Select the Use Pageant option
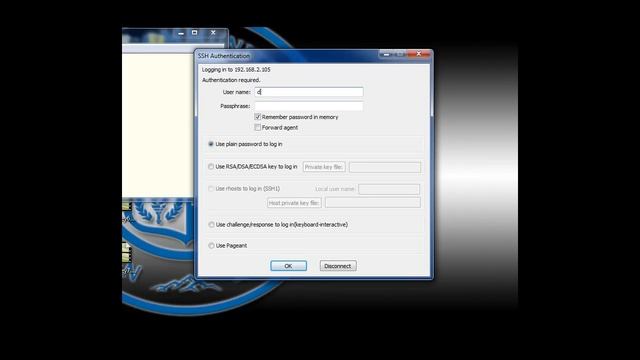 point(211,246)
